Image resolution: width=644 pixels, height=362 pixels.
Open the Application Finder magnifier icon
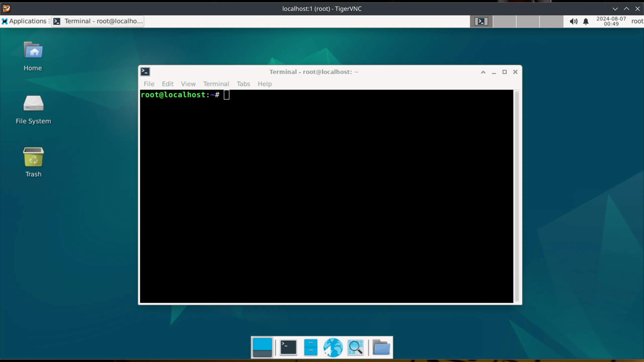pos(356,347)
